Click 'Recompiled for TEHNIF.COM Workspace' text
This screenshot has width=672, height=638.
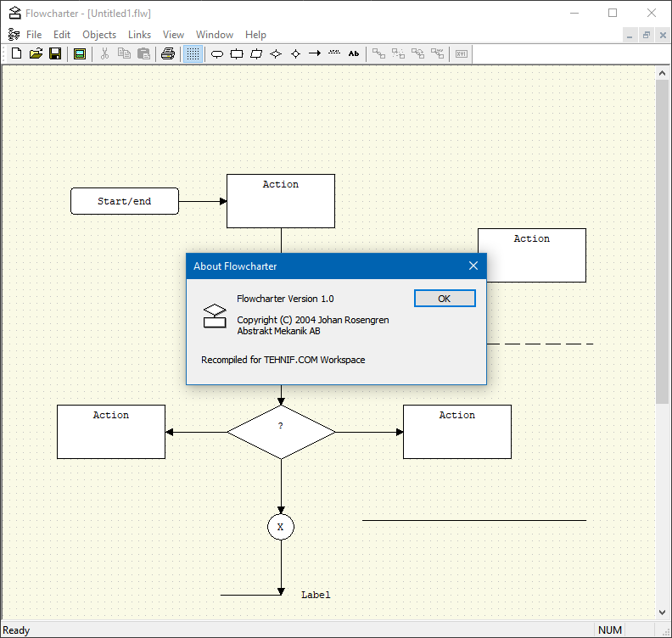pos(283,360)
